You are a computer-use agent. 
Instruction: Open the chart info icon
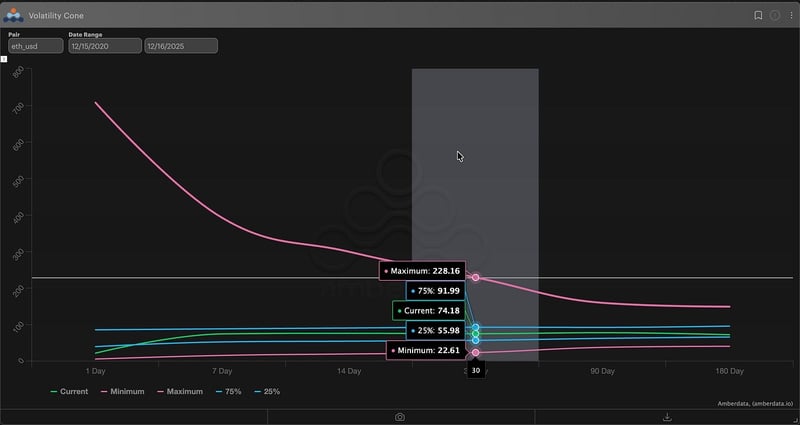point(774,15)
